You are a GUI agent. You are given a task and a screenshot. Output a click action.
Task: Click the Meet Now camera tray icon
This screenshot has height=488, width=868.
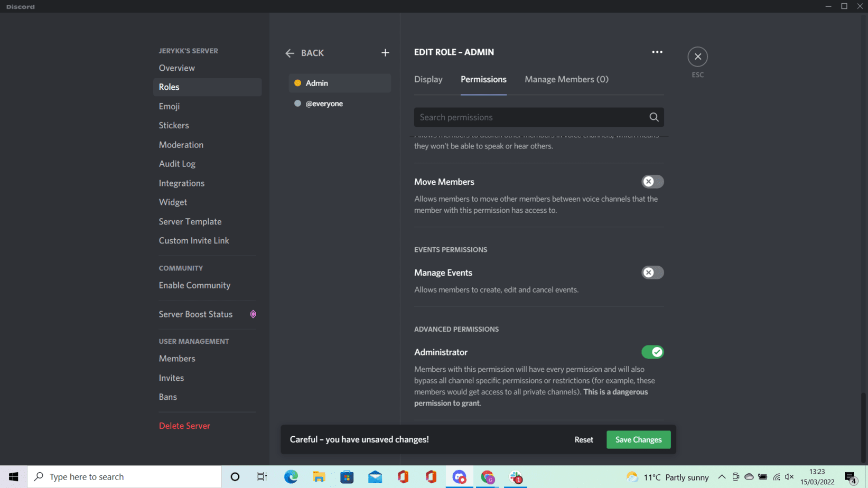pyautogui.click(x=735, y=477)
